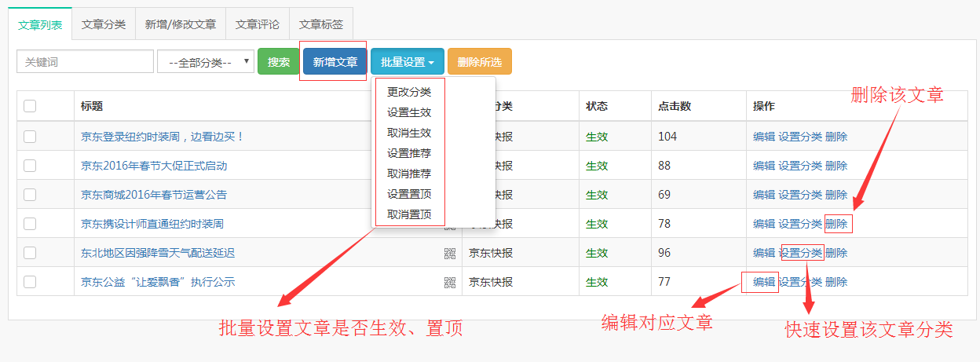
Task: Select 设置置顶 in the batch settings menu
Action: tap(409, 194)
